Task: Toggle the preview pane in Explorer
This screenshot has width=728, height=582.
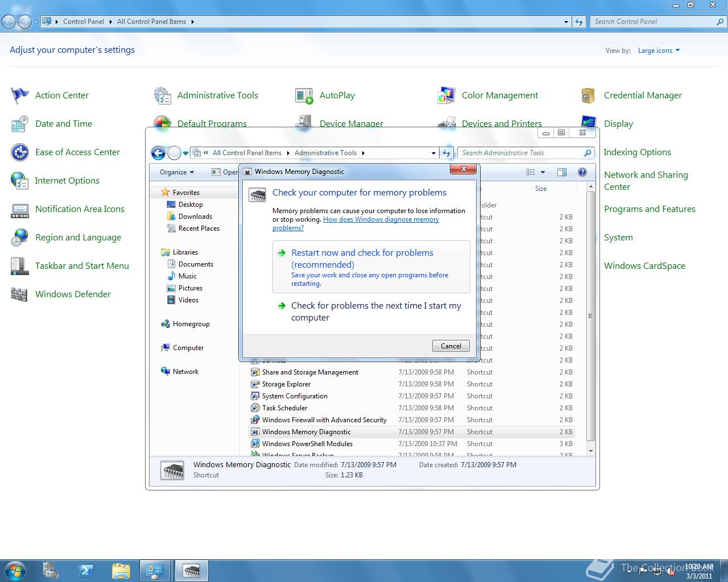Action: 562,172
